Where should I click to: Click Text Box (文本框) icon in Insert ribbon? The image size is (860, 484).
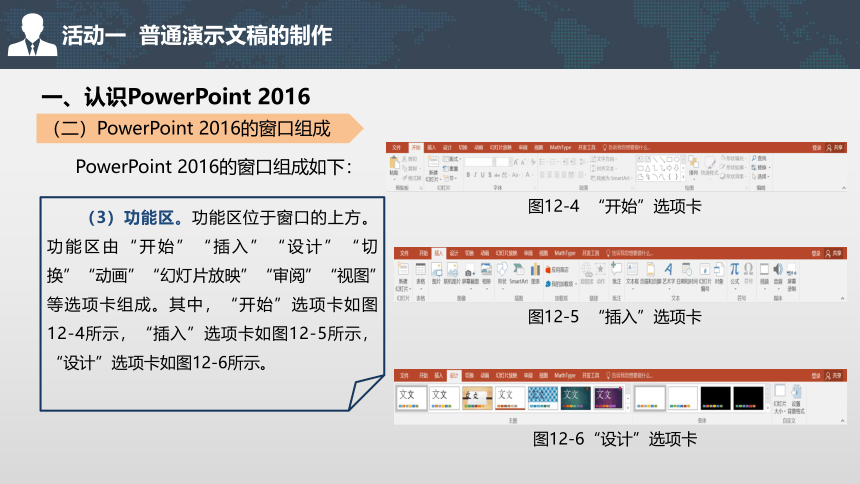632,269
